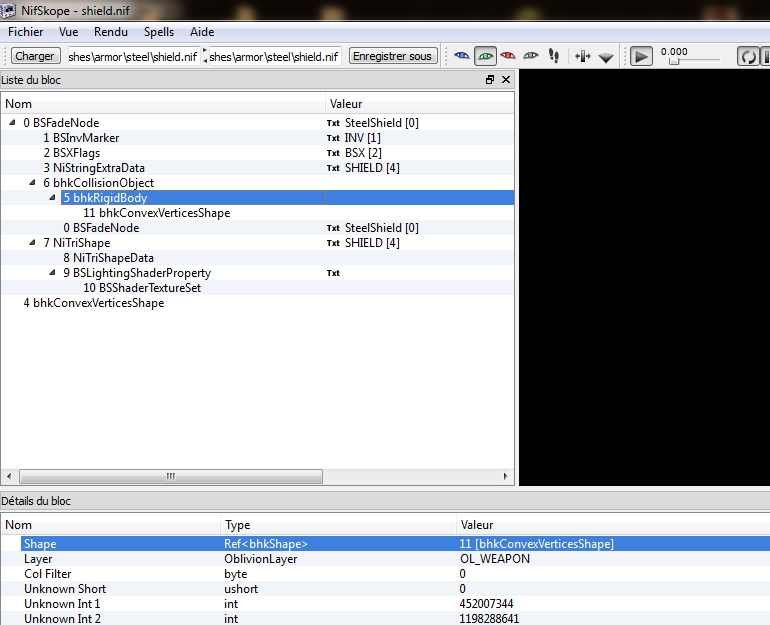This screenshot has width=770, height=625.
Task: Click the NifSkope title bar app icon
Action: point(8,10)
